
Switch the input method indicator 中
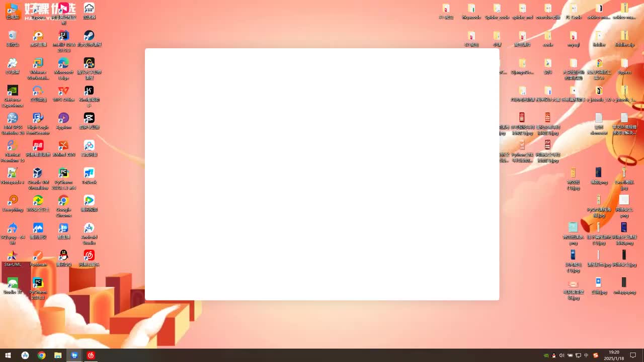tap(586, 355)
